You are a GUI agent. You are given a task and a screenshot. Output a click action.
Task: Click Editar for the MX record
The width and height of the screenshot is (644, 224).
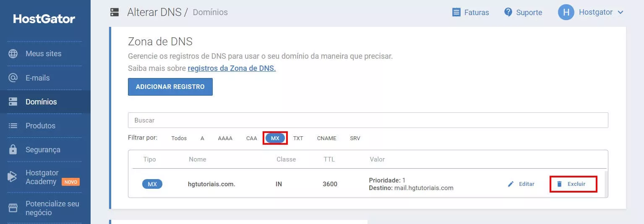[521, 184]
